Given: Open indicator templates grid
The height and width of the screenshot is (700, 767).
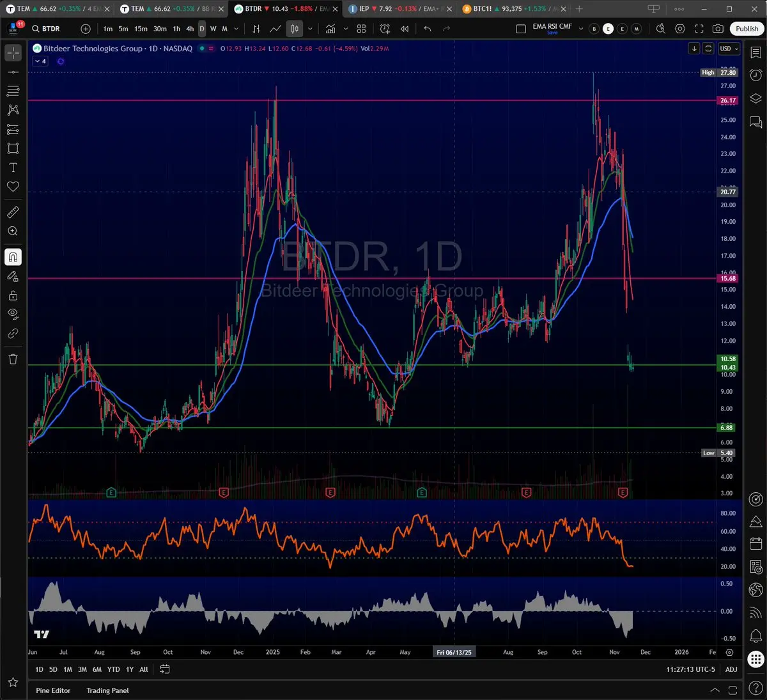Looking at the screenshot, I should tap(362, 29).
